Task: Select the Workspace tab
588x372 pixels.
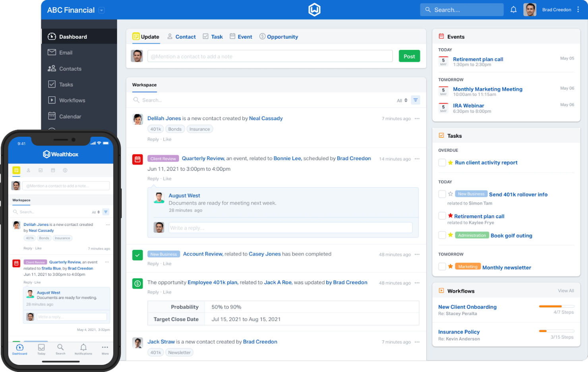Action: (x=144, y=85)
